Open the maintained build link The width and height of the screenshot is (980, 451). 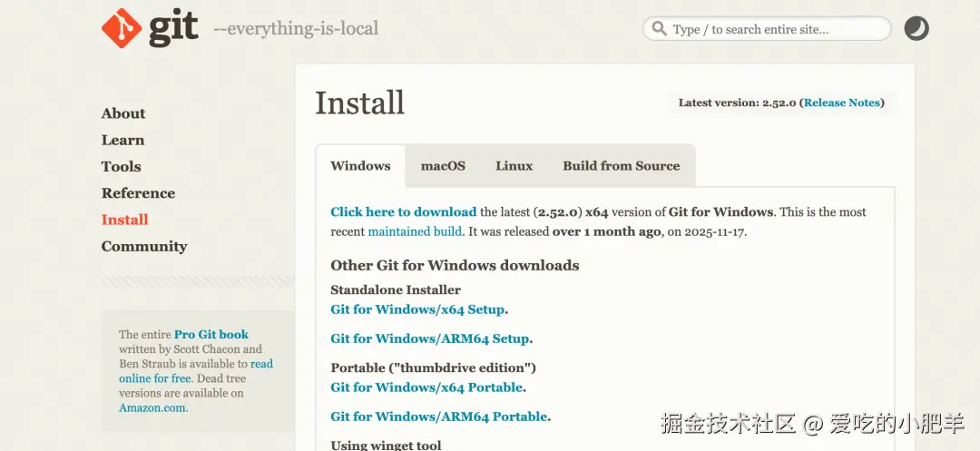[x=415, y=231]
